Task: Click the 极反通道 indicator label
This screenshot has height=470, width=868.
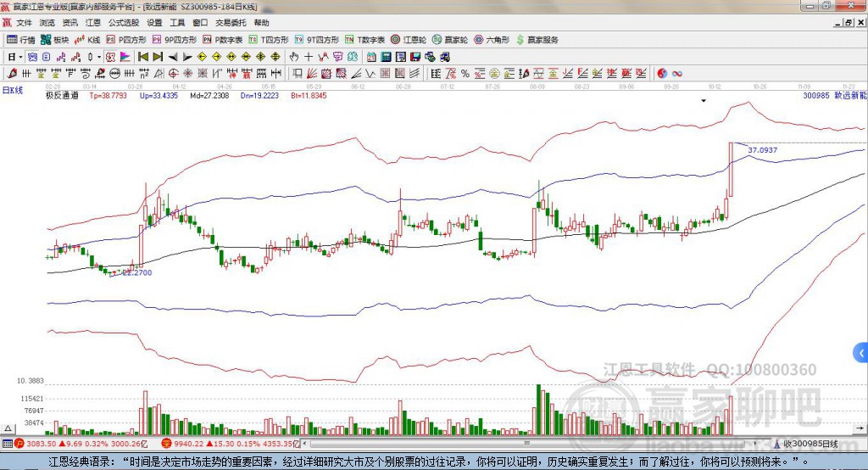Action: (62, 96)
